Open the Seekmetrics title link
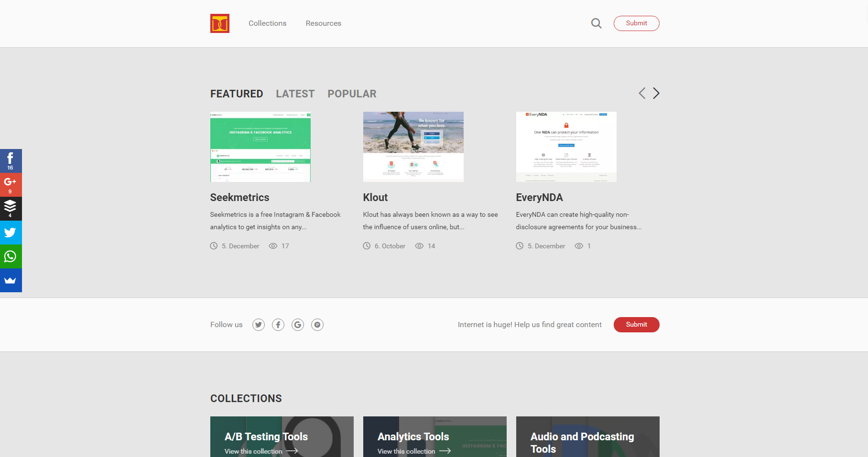Screen dimensions: 868x457 click(239, 197)
